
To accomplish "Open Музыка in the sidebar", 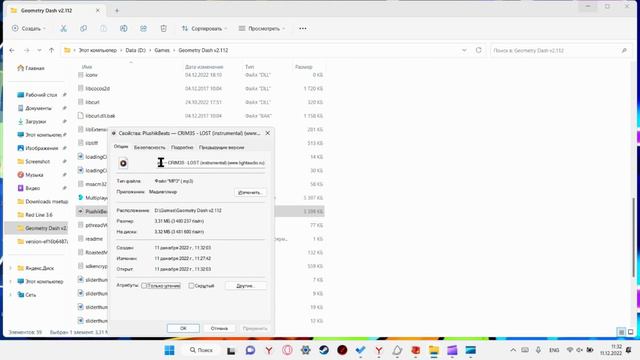I will click(34, 175).
